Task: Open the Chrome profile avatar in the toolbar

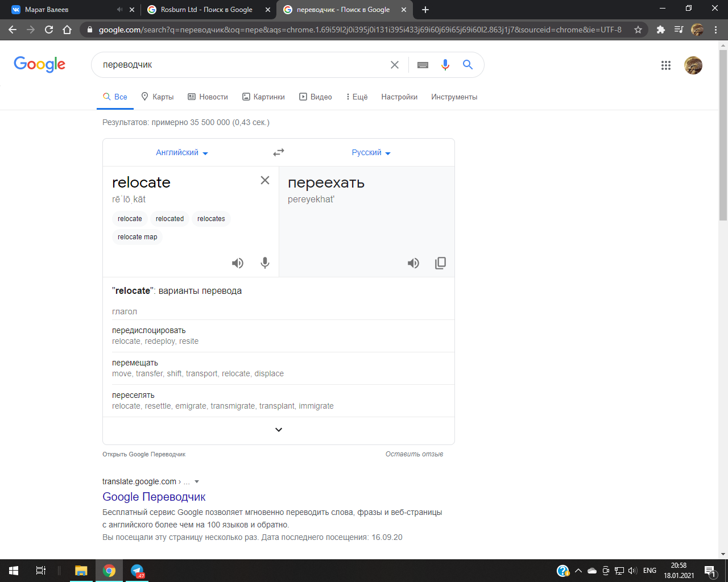Action: 697,30
